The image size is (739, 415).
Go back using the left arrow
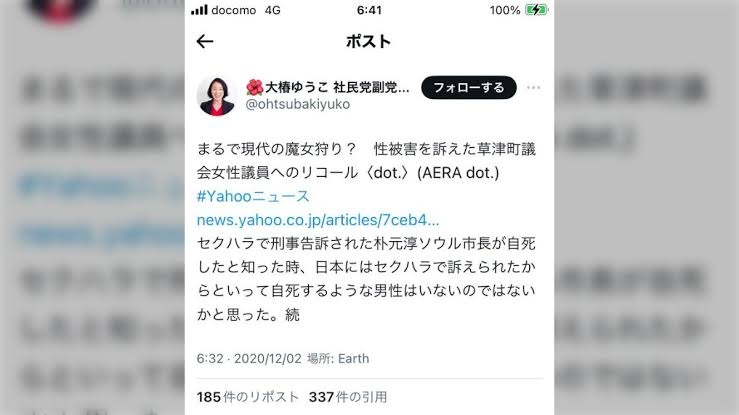point(205,41)
